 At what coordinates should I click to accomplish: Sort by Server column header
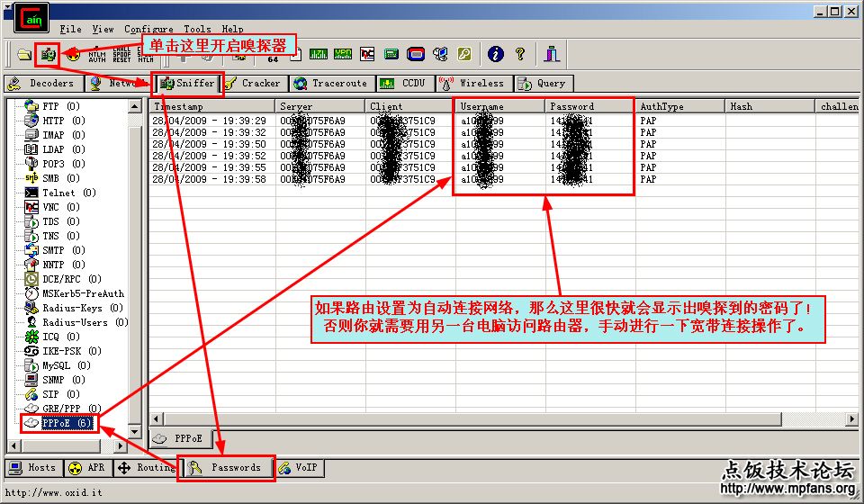point(320,106)
